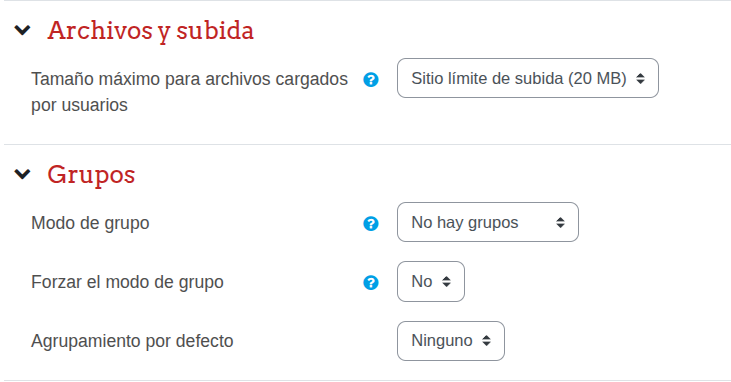Screen dimensions: 731x382
Task: Click the Forzar el modo de grupo label
Action: 127,282
